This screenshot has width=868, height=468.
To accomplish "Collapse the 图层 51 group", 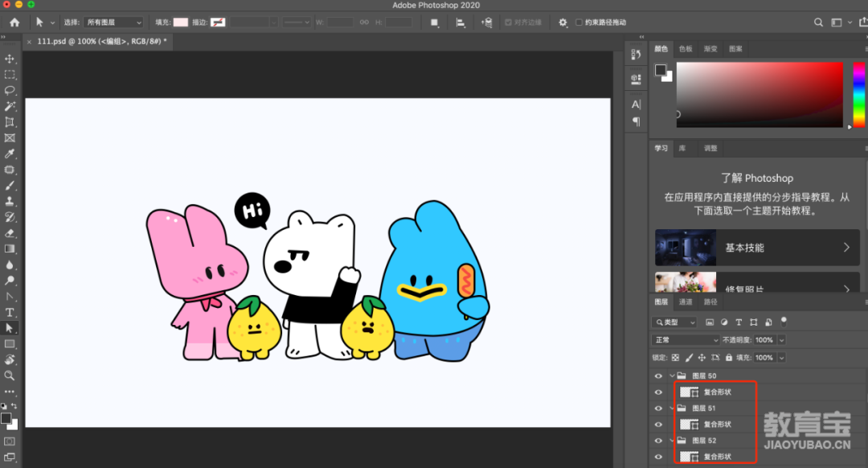I will click(672, 408).
